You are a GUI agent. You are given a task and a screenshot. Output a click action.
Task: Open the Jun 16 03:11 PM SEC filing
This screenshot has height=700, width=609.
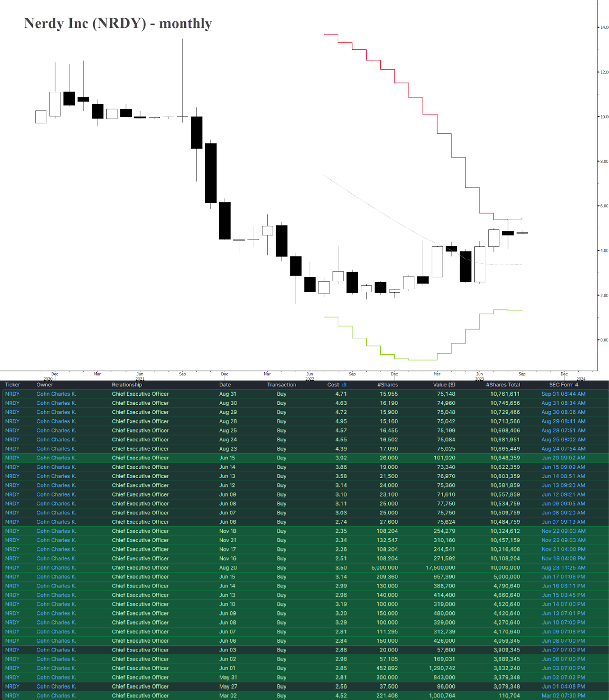pyautogui.click(x=563, y=586)
